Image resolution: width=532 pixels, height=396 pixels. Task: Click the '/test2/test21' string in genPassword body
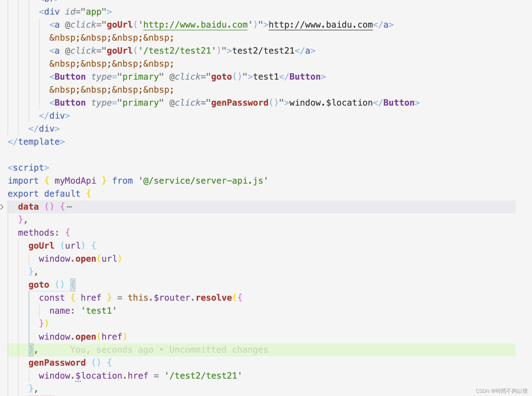[x=203, y=376]
